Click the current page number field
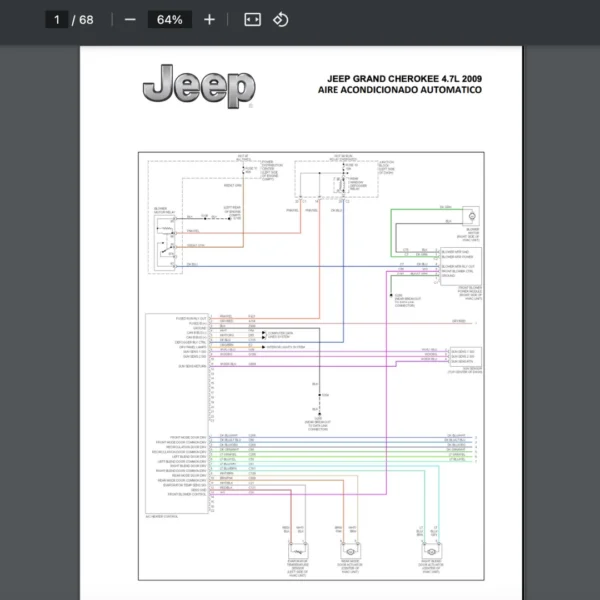This screenshot has height=600, width=600. pyautogui.click(x=58, y=20)
